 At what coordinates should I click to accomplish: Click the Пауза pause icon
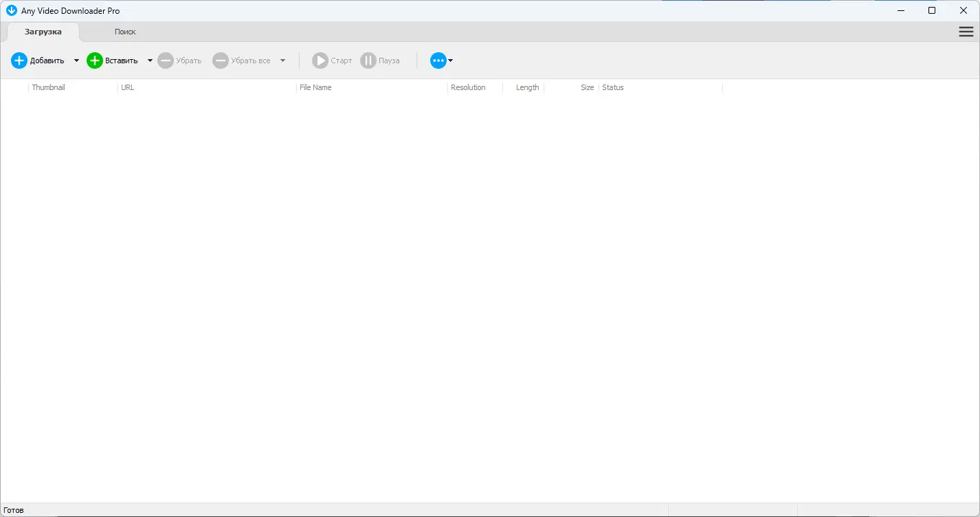pyautogui.click(x=368, y=60)
